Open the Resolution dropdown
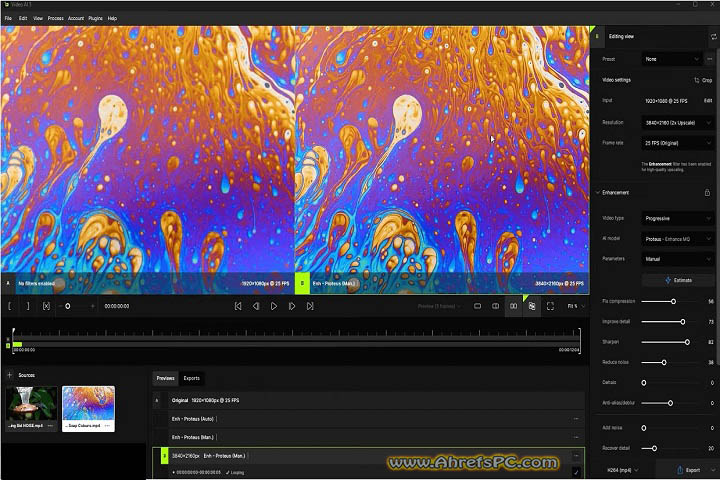 pos(677,123)
